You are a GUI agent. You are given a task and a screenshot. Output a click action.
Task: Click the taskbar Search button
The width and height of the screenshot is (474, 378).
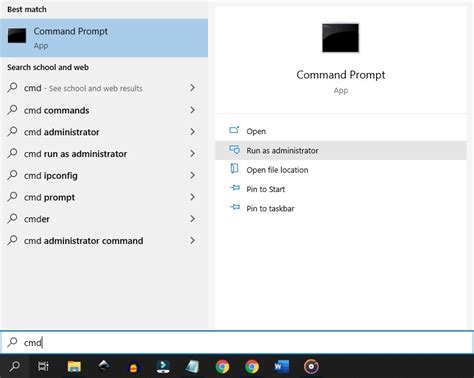(x=14, y=366)
